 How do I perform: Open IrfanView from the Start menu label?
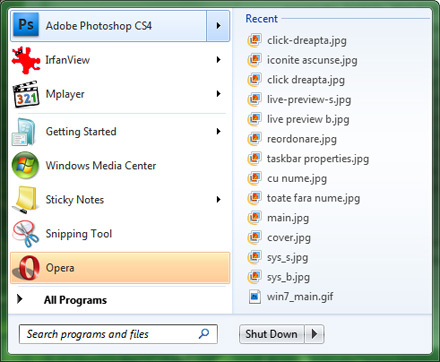(x=68, y=60)
